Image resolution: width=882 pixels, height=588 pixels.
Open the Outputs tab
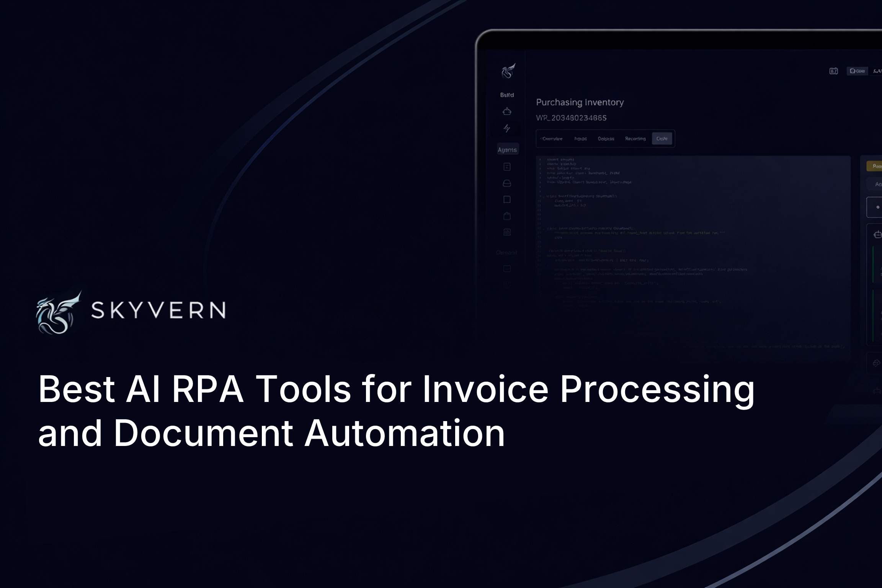point(606,139)
